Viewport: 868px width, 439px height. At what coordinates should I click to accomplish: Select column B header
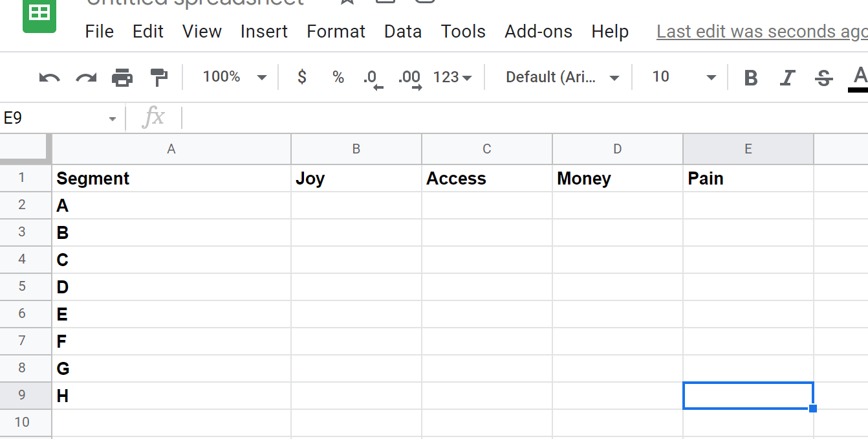(x=356, y=149)
